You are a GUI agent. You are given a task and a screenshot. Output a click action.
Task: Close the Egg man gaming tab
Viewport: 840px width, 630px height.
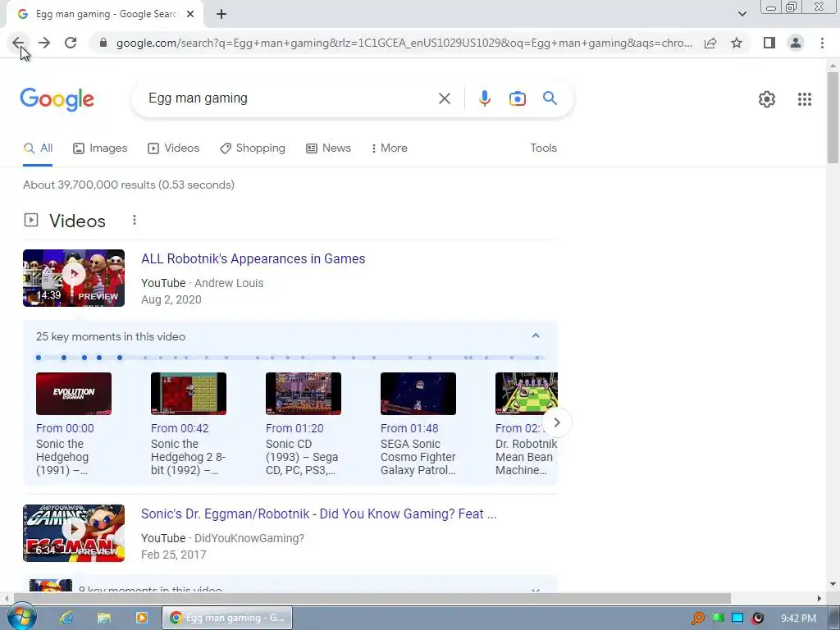tap(190, 15)
